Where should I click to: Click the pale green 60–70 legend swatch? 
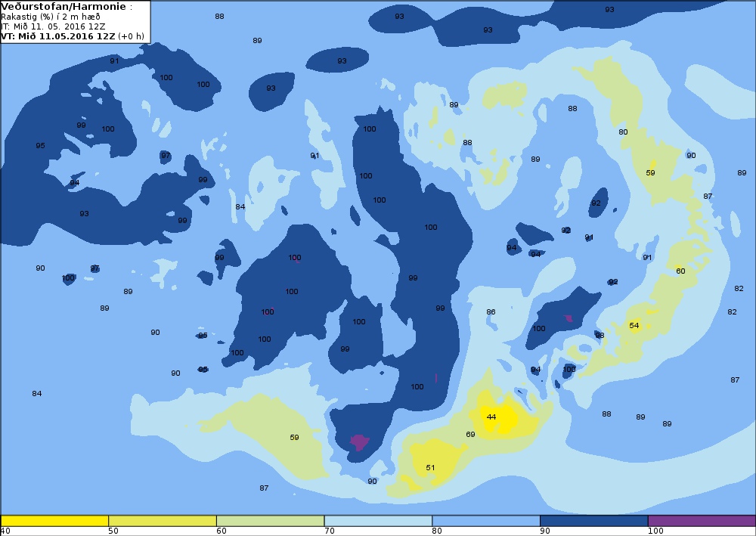[271, 521]
